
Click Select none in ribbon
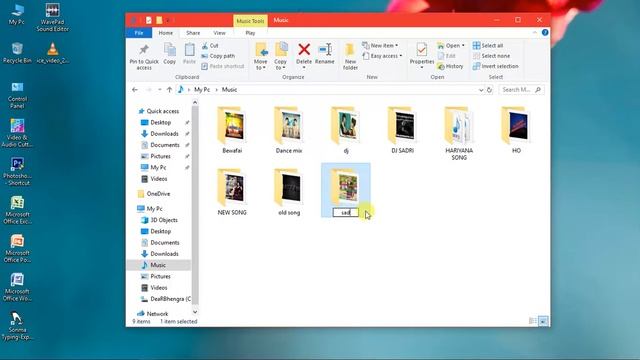coord(491,56)
